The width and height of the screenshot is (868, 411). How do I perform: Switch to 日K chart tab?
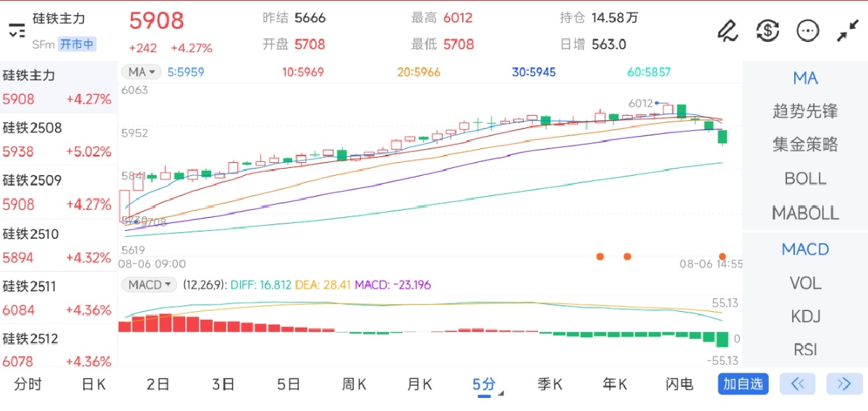93,384
